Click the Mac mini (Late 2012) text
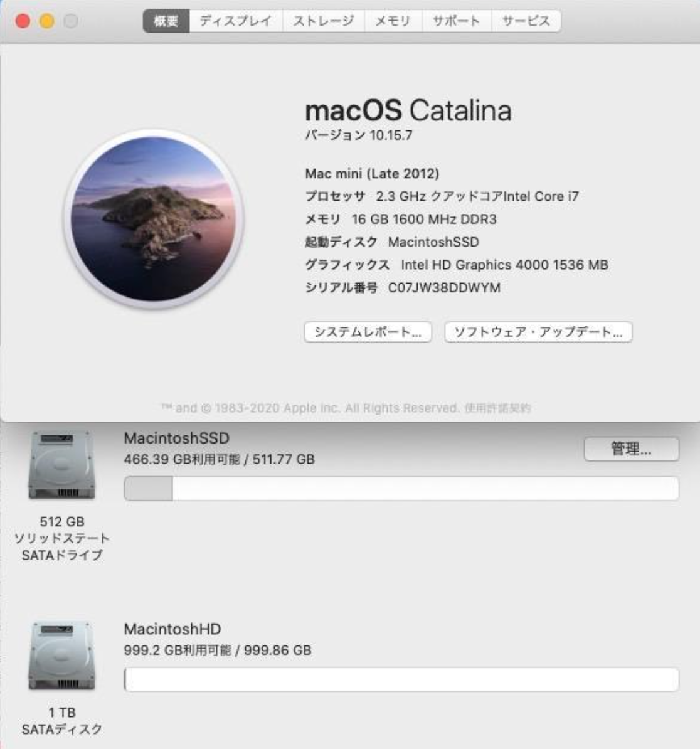The height and width of the screenshot is (749, 700). [372, 173]
